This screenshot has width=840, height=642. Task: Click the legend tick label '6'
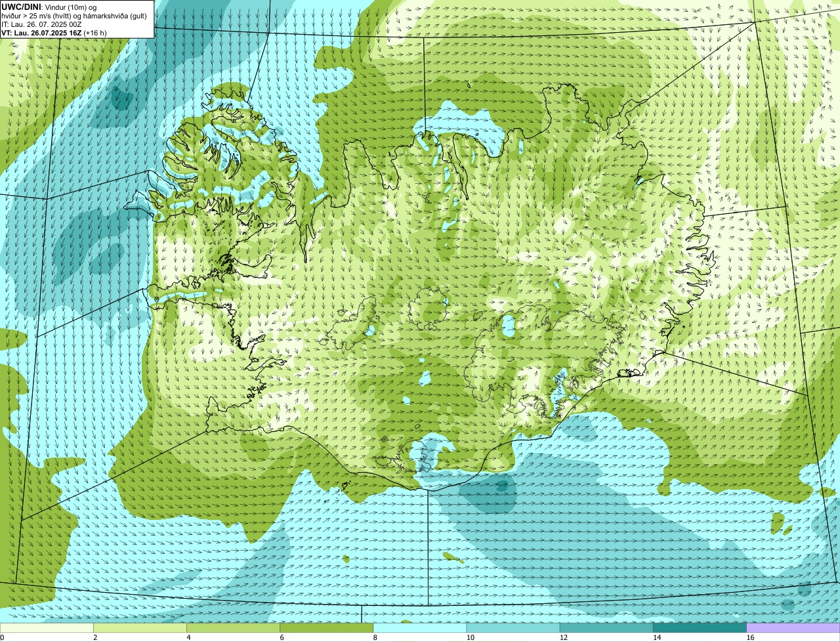282,637
